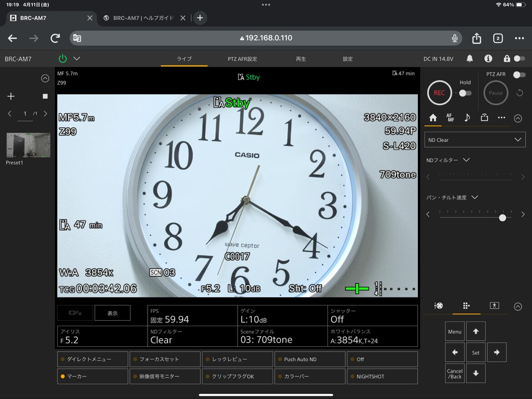Open the more options dots icon
Viewport: 532px width, 399px height.
(502, 117)
